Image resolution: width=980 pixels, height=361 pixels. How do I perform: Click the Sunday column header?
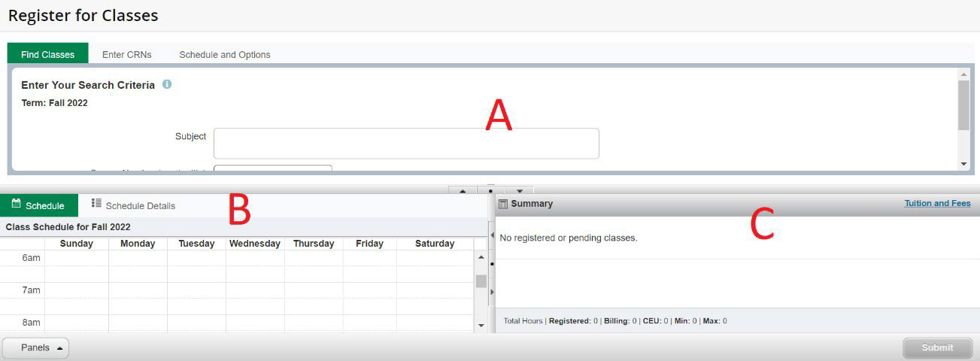[x=77, y=243]
